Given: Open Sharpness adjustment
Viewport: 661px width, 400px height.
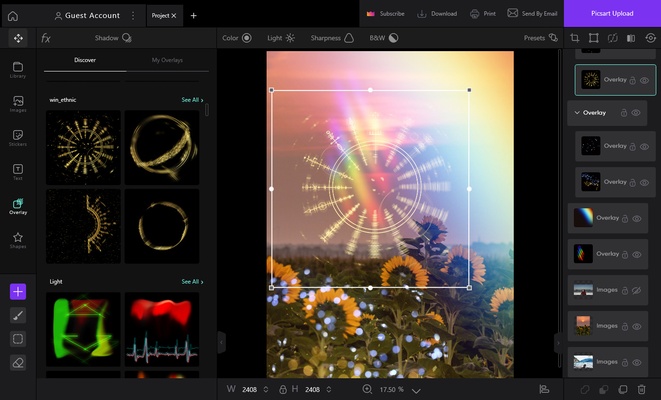Looking at the screenshot, I should point(332,38).
